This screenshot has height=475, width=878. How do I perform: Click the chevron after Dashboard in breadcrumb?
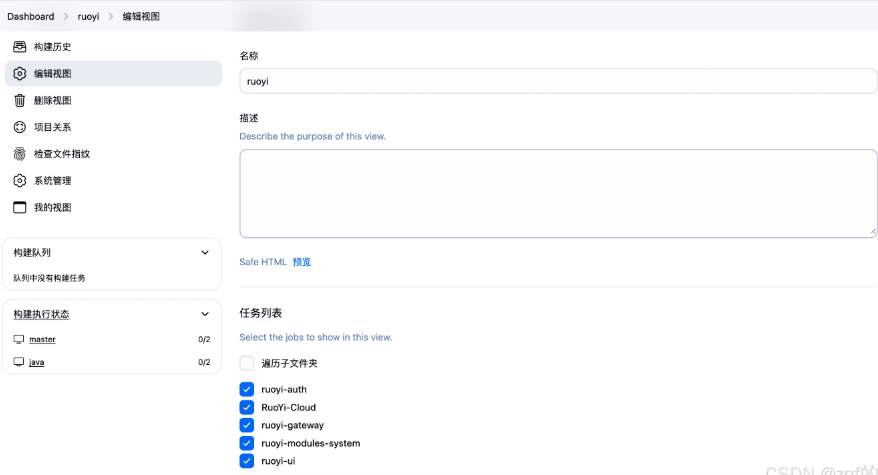66,17
